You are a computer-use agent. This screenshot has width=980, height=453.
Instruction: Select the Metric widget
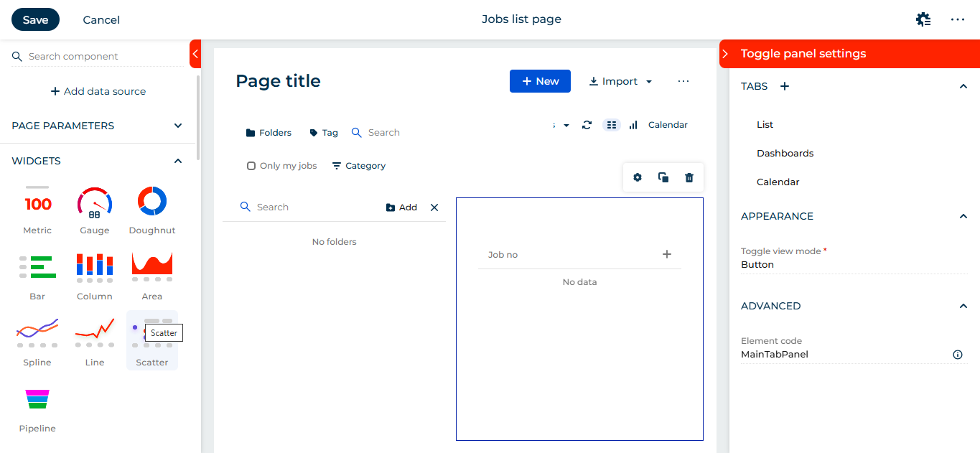coord(37,208)
